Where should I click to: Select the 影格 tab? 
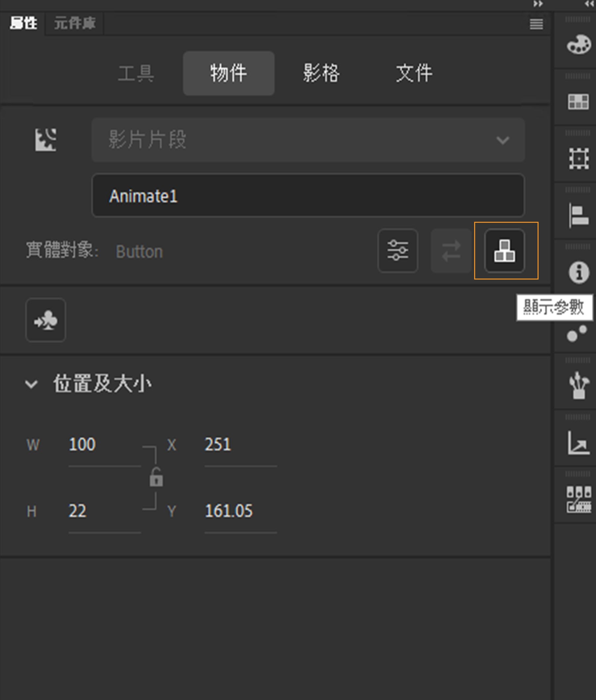point(321,73)
